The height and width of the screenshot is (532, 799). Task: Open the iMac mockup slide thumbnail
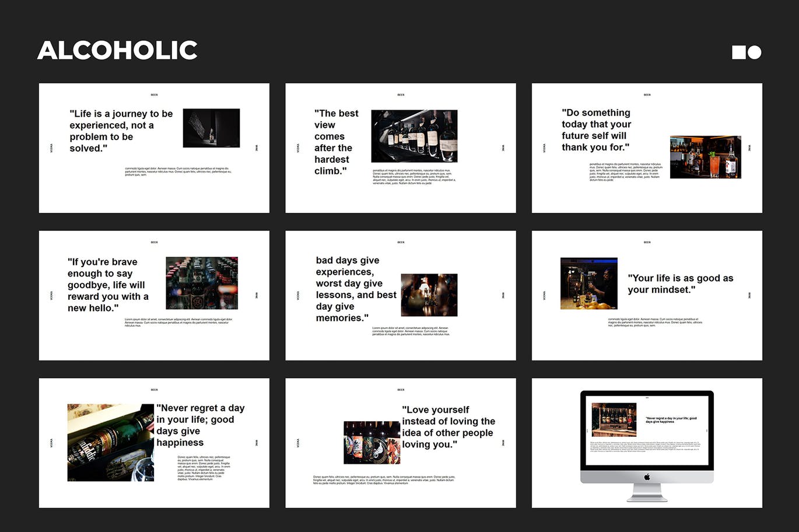pyautogui.click(x=647, y=443)
